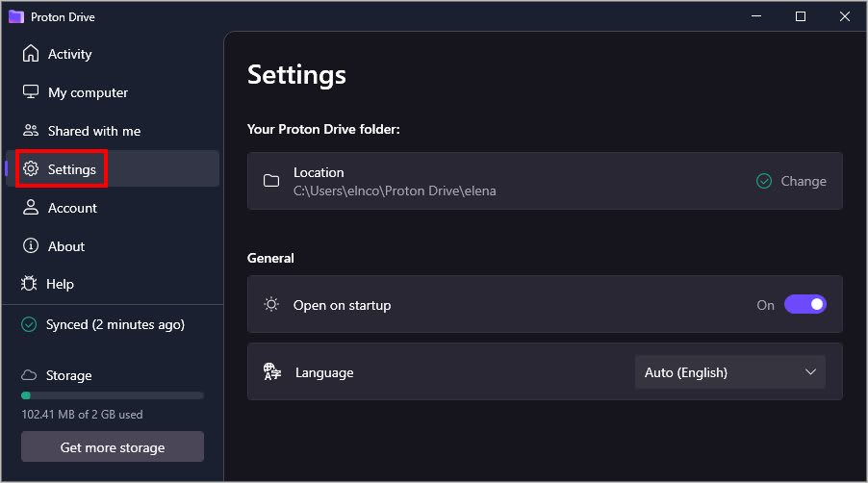Click the Account person icon
The image size is (868, 483).
tap(31, 208)
